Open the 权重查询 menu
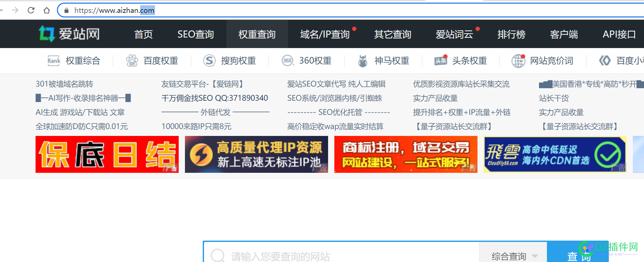This screenshot has height=262, width=644. click(257, 34)
